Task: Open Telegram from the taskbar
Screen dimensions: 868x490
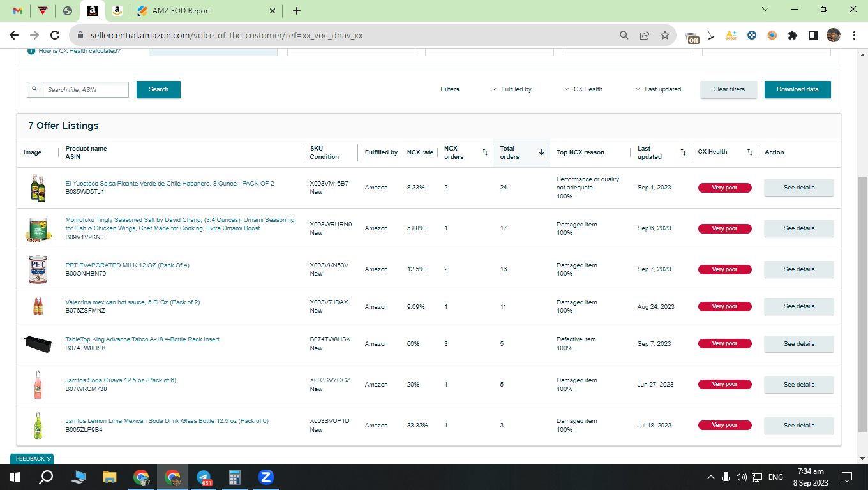Action: 204,477
